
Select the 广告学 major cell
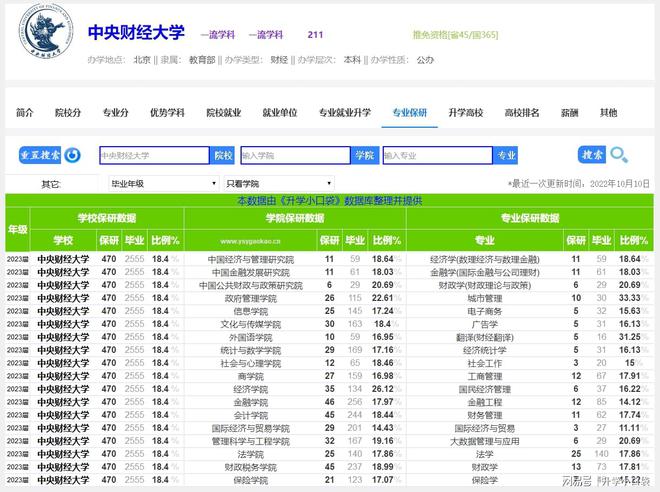(x=484, y=324)
